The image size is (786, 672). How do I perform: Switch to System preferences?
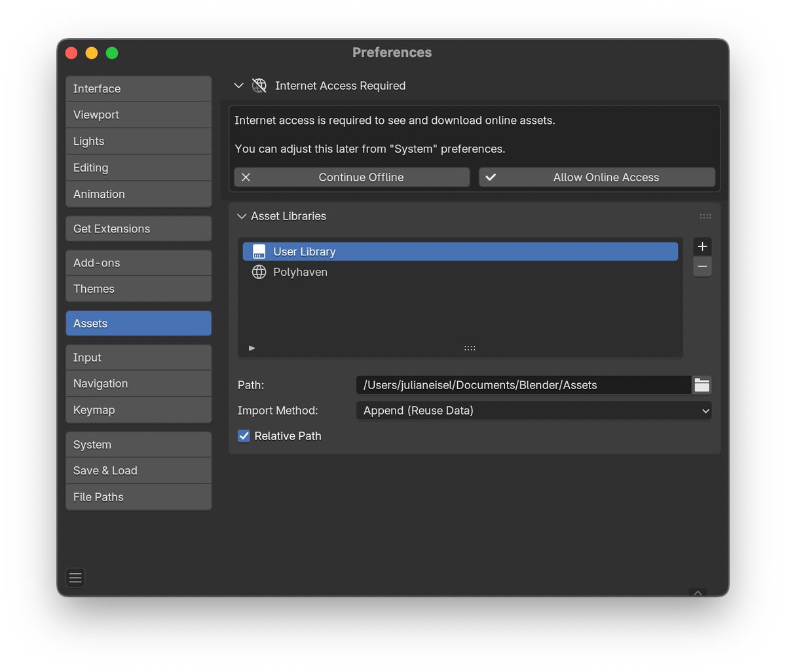pos(139,445)
